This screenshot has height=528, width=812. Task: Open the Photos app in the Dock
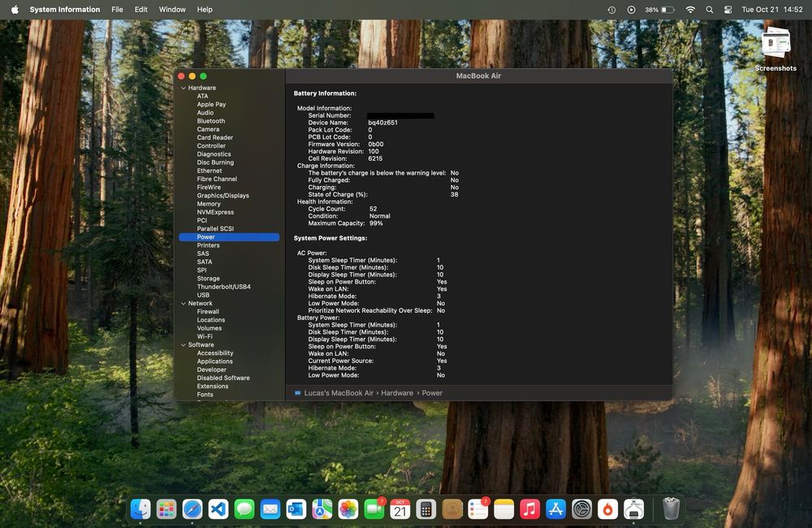tap(348, 509)
